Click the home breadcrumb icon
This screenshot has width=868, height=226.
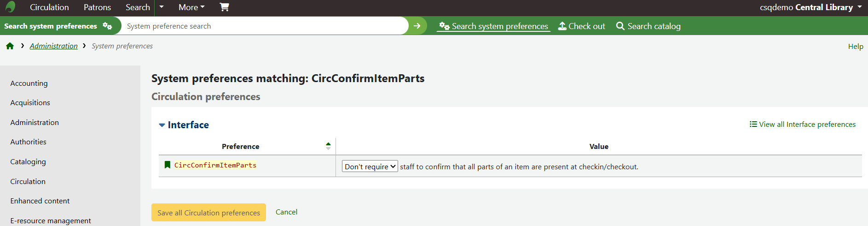tap(10, 46)
